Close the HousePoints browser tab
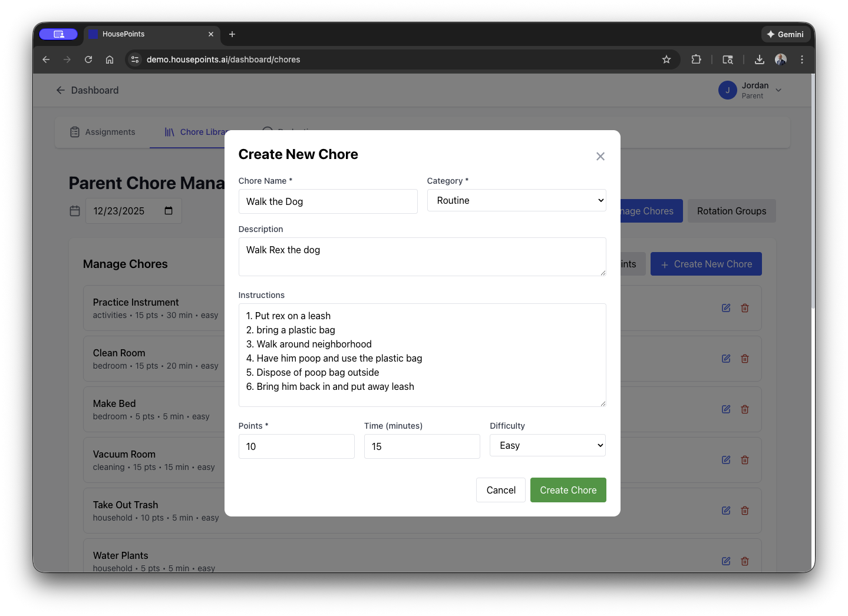 [x=211, y=34]
